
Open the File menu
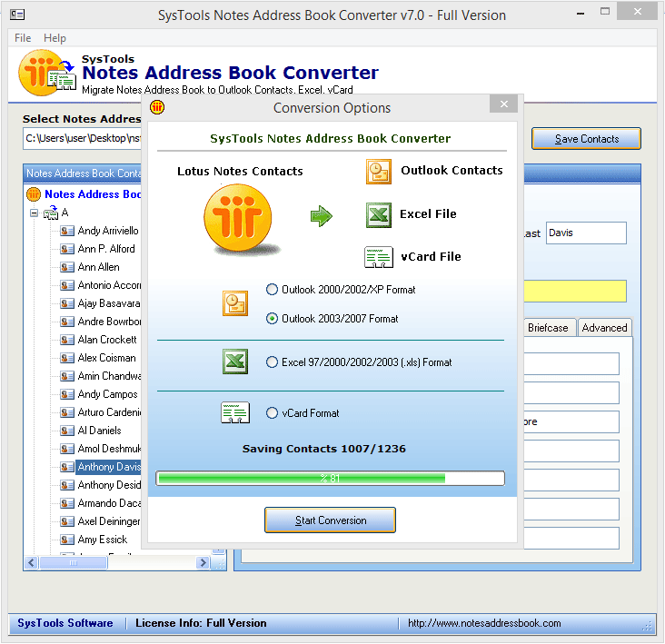pos(23,38)
